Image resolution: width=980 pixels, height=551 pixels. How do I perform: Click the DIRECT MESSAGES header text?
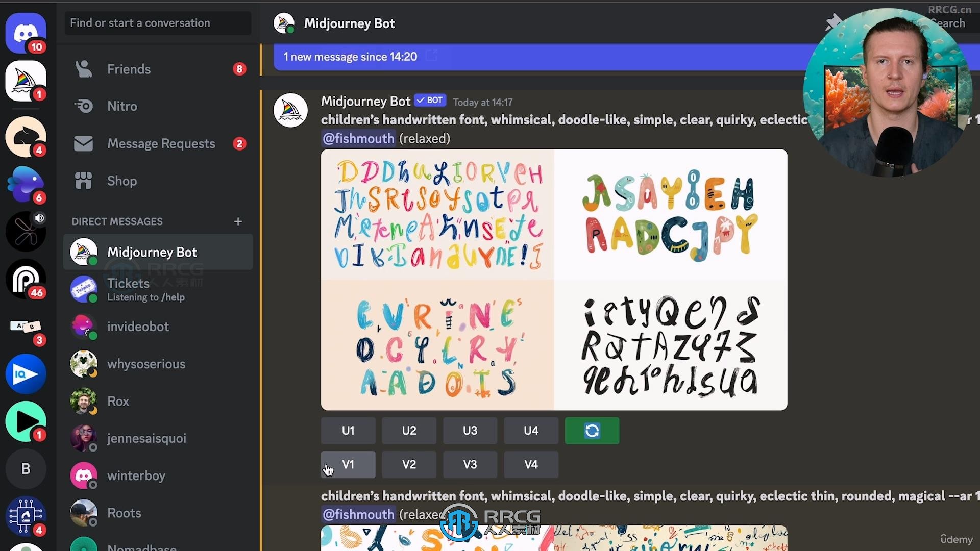tap(117, 221)
